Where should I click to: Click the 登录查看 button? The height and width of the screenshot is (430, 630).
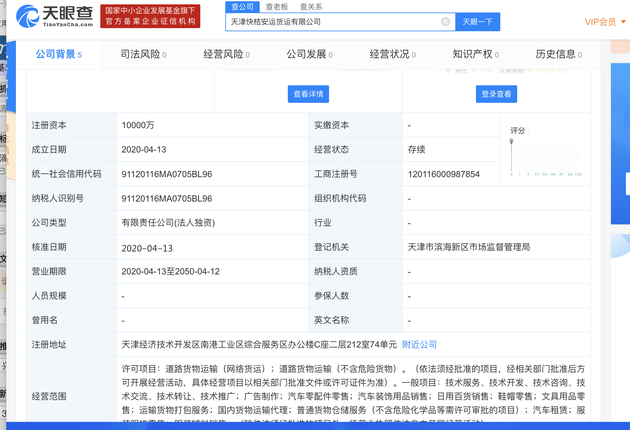pos(496,94)
